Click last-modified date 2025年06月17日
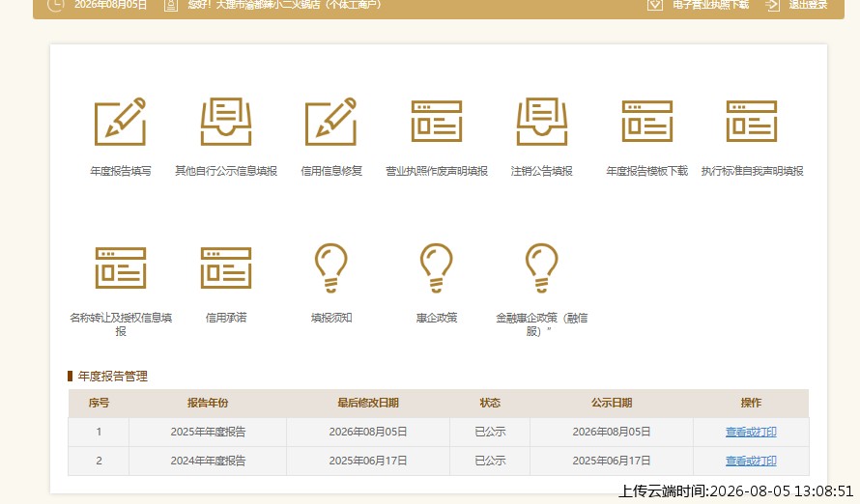This screenshot has width=860, height=504. (x=368, y=461)
